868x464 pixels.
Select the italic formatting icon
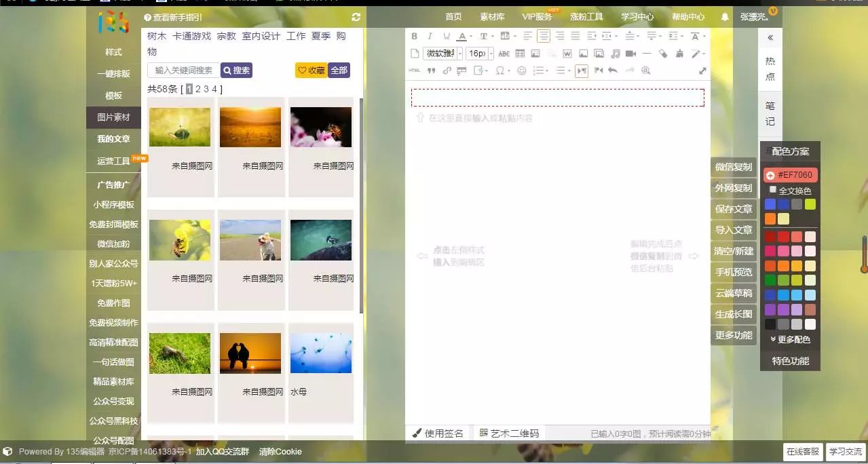430,36
